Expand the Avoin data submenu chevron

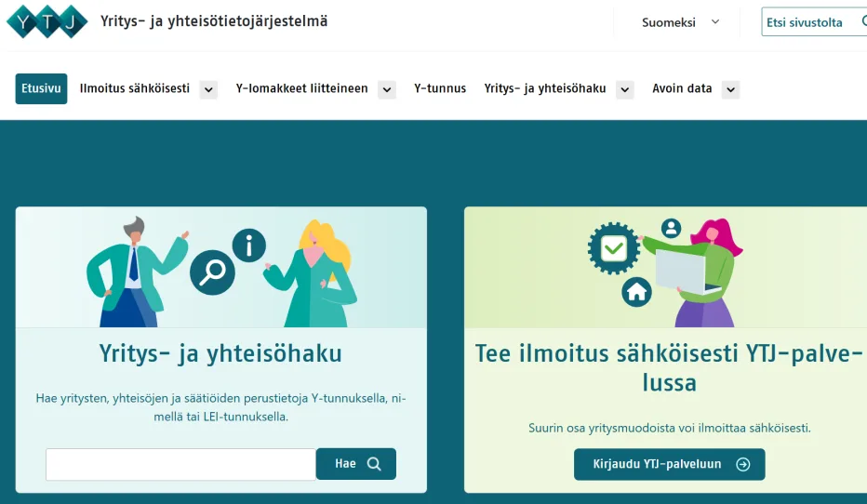click(730, 89)
